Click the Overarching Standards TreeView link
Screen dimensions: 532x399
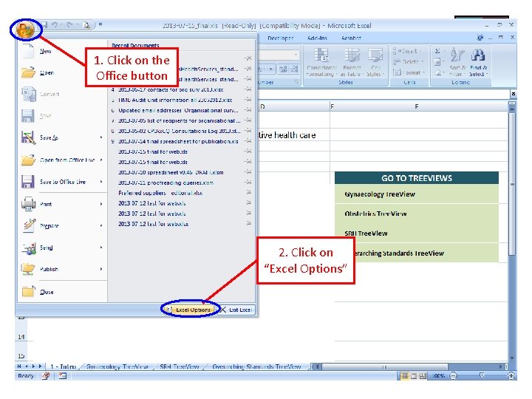tap(399, 253)
